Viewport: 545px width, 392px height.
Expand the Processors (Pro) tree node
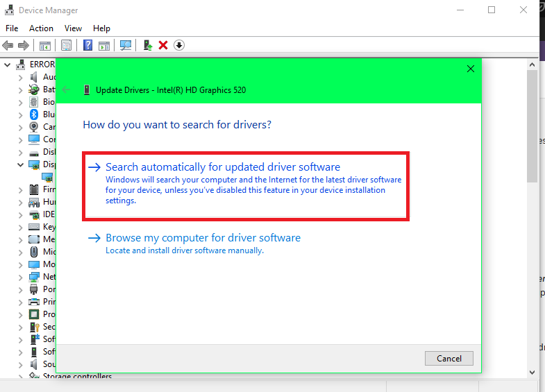[x=21, y=315]
